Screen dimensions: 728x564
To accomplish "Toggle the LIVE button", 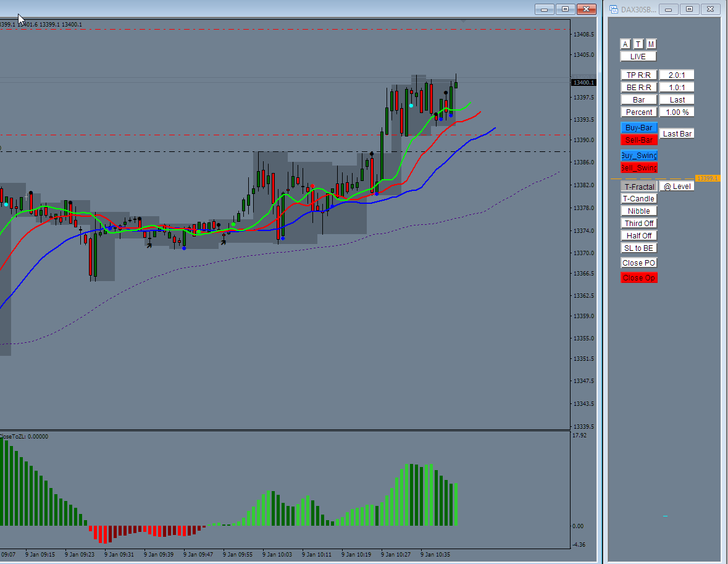I will (x=638, y=57).
